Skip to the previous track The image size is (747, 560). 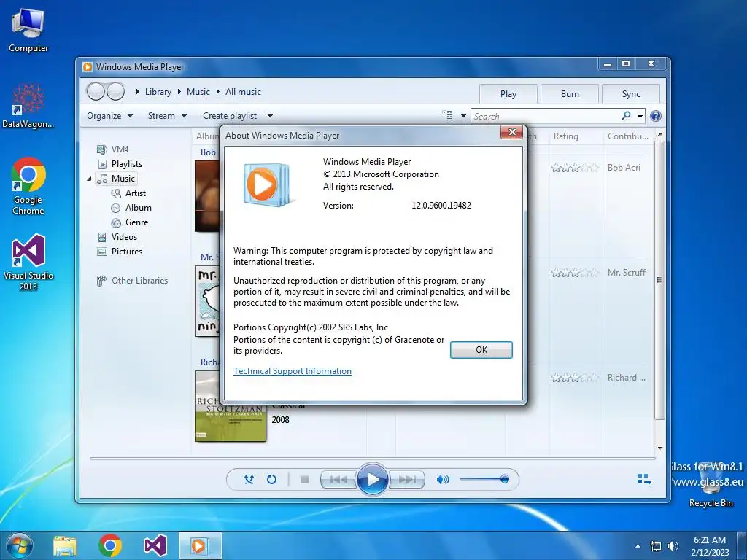tap(338, 480)
